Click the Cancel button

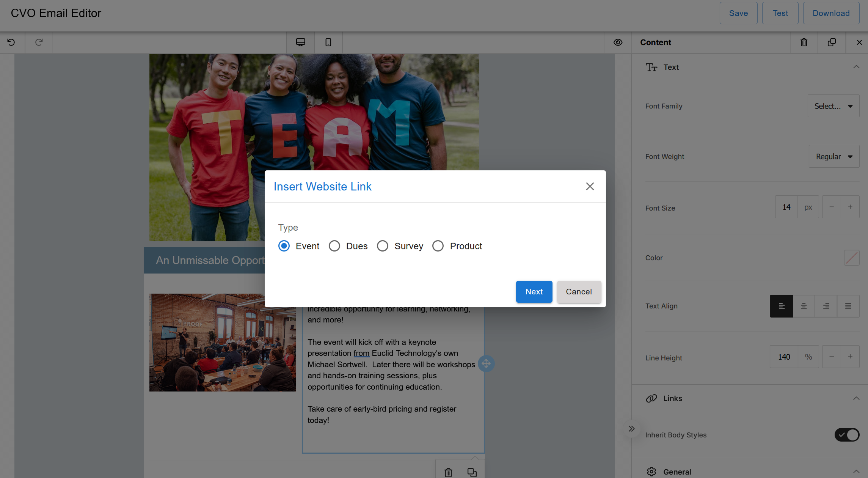point(579,291)
